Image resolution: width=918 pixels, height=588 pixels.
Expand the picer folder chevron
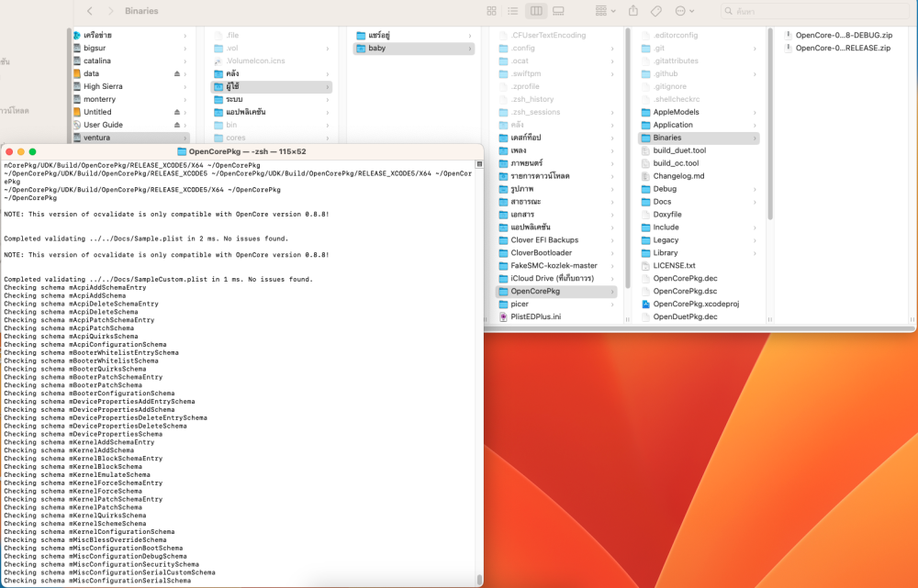tap(612, 304)
